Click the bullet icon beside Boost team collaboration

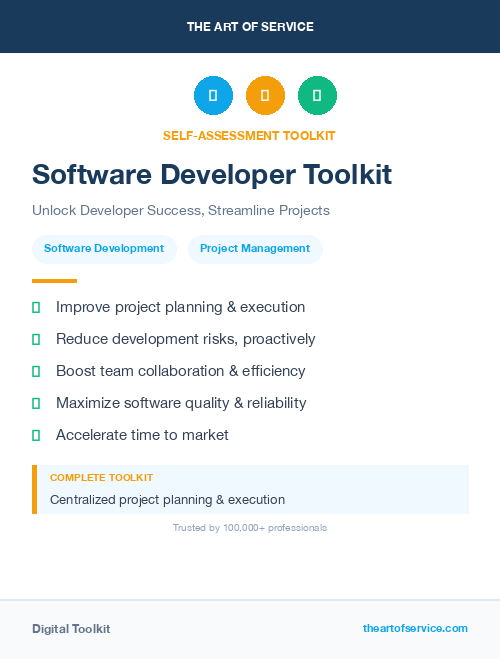coord(36,372)
